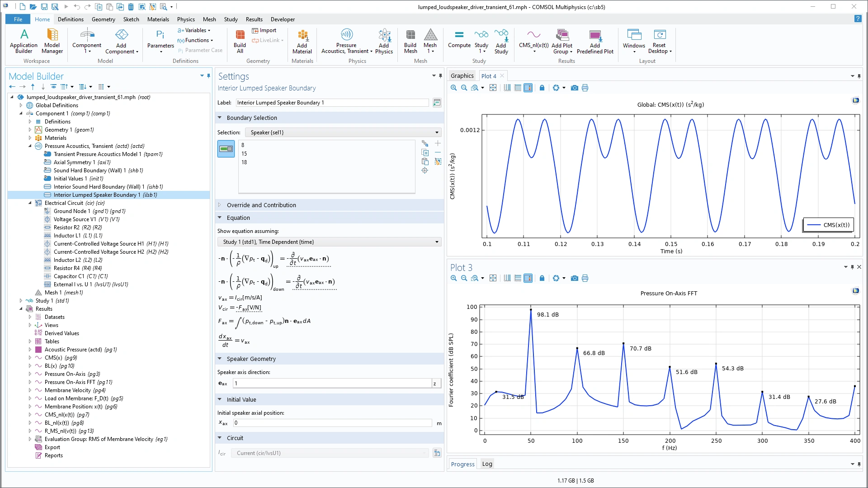This screenshot has width=868, height=488.
Task: Toggle the active boundary selection switch
Action: click(226, 149)
